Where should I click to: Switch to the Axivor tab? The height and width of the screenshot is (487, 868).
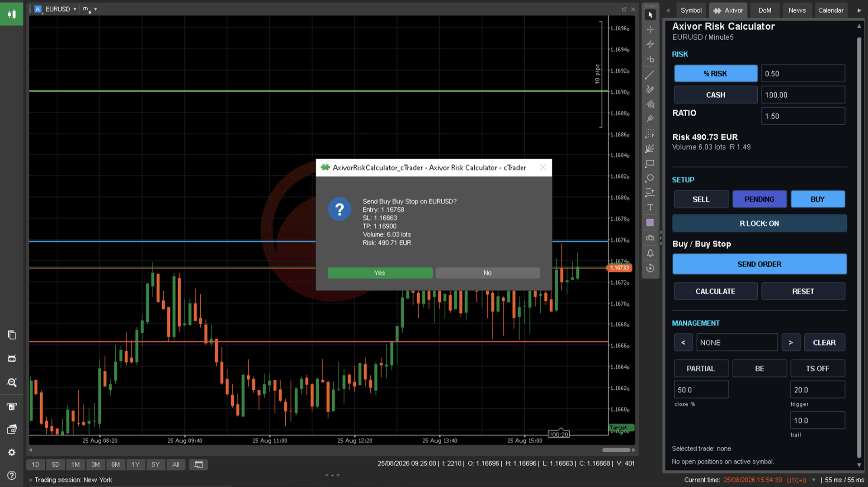pos(728,10)
